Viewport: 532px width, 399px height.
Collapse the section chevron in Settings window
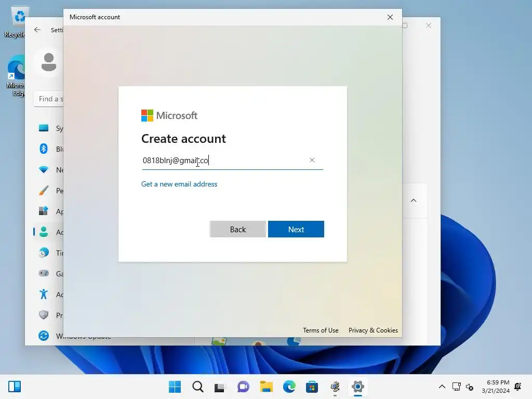click(x=413, y=201)
